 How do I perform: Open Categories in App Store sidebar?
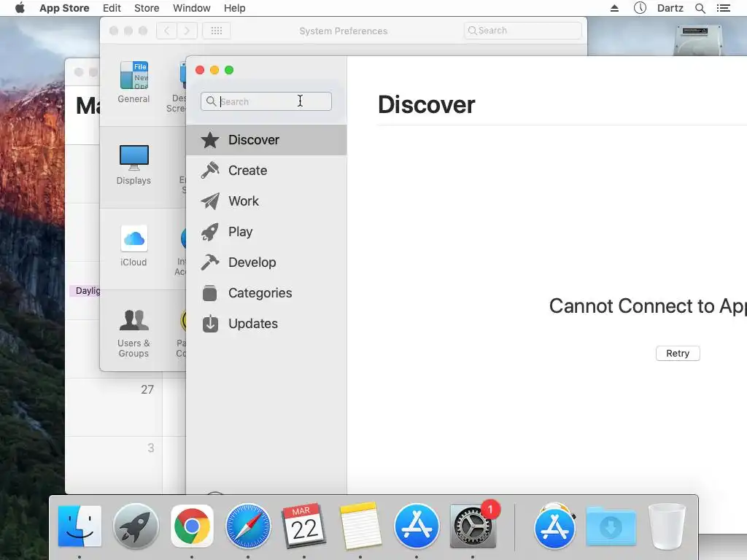tap(266, 293)
